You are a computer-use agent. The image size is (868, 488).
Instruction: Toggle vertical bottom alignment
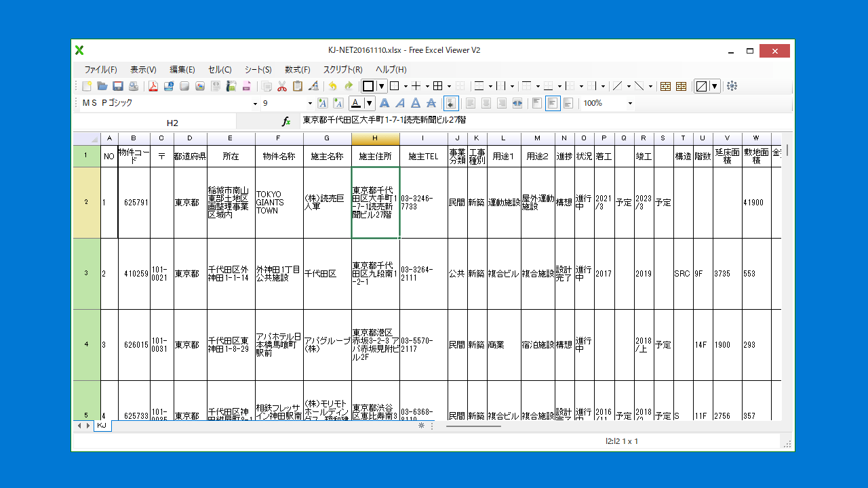point(568,103)
